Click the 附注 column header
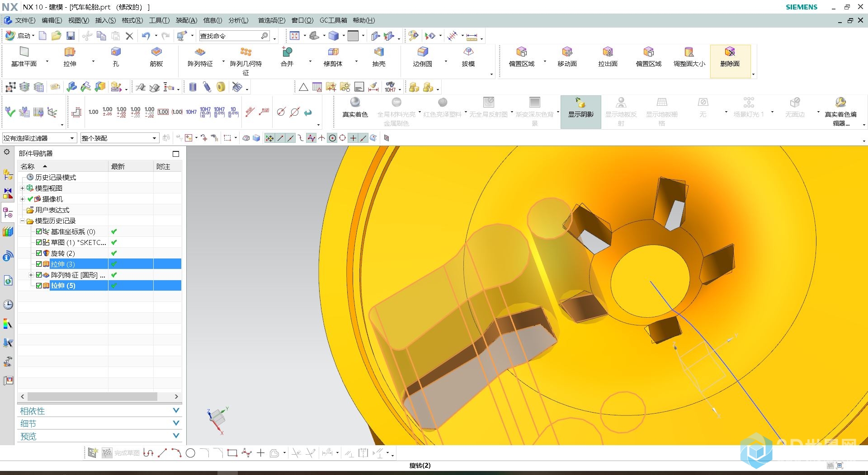This screenshot has height=475, width=868. click(x=167, y=166)
